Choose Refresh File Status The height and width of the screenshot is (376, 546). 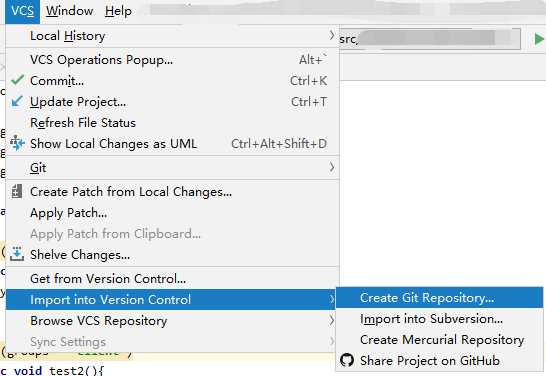(x=172, y=123)
